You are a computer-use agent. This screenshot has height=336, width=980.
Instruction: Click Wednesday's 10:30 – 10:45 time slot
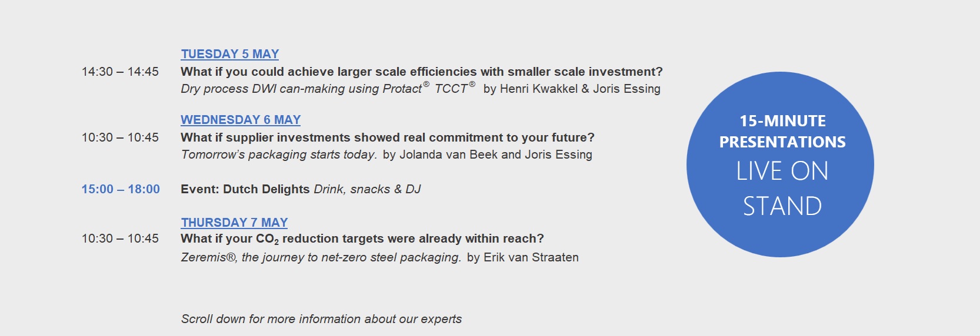tap(120, 137)
